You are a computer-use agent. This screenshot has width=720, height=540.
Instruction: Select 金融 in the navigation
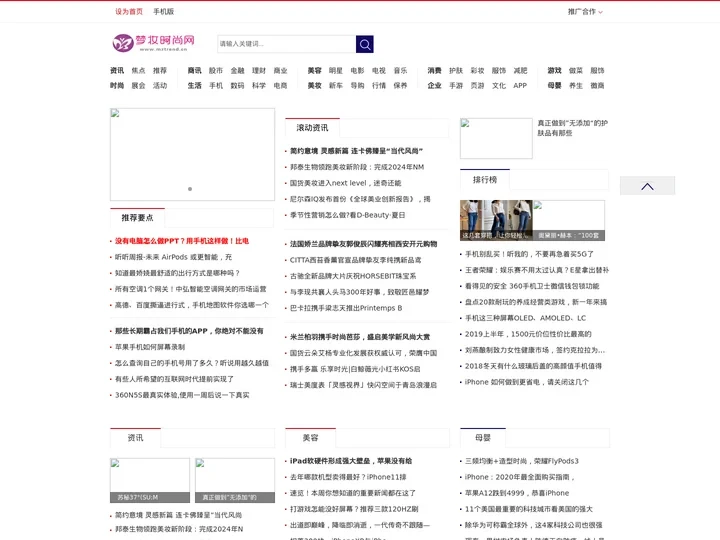237,70
